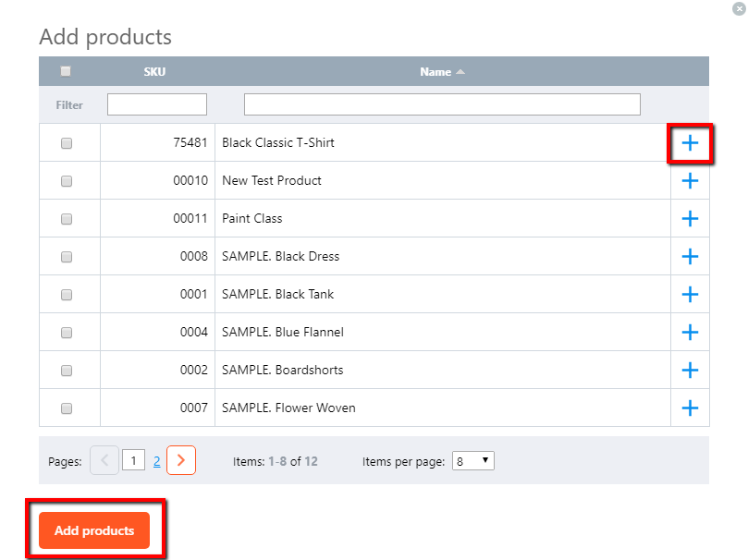Close the Add products dialog
Screen dimensions: 748x560
pos(739,8)
